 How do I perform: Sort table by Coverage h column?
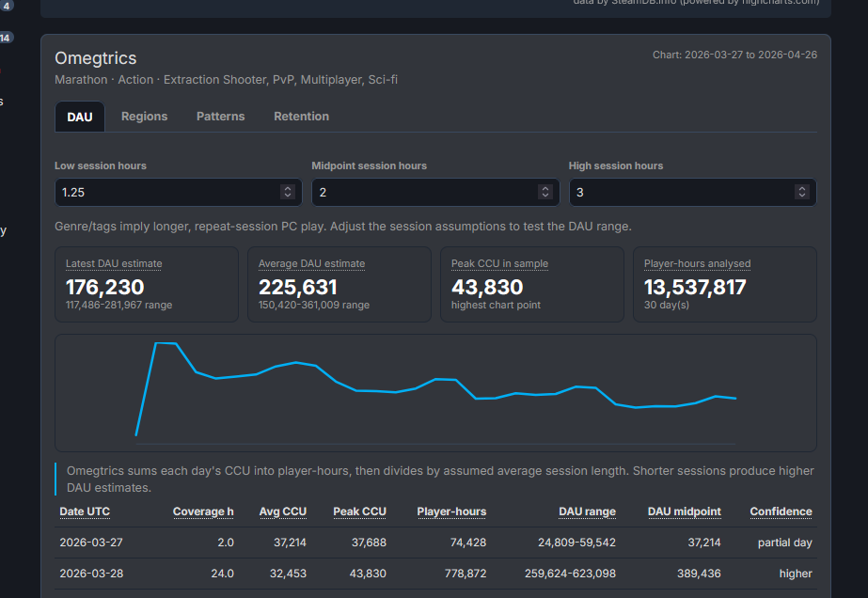pyautogui.click(x=203, y=511)
